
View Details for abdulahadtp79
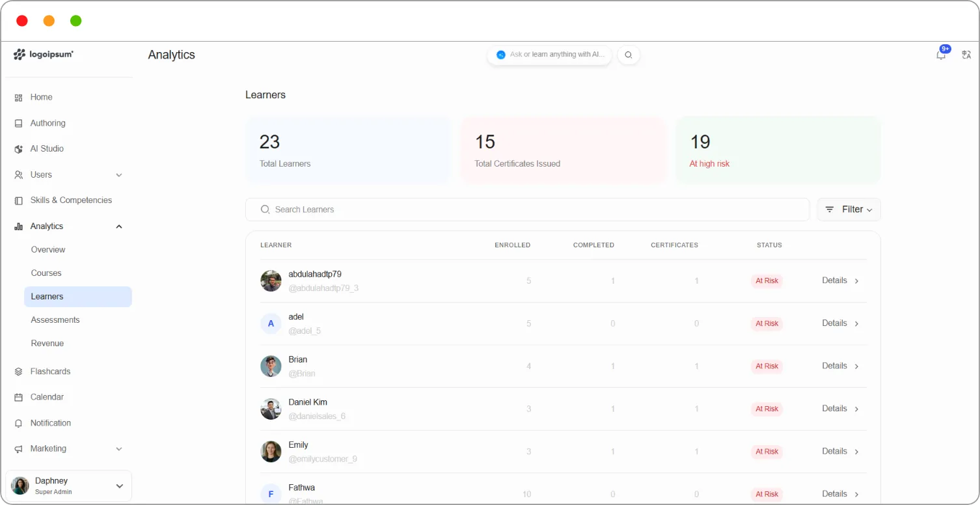click(841, 280)
